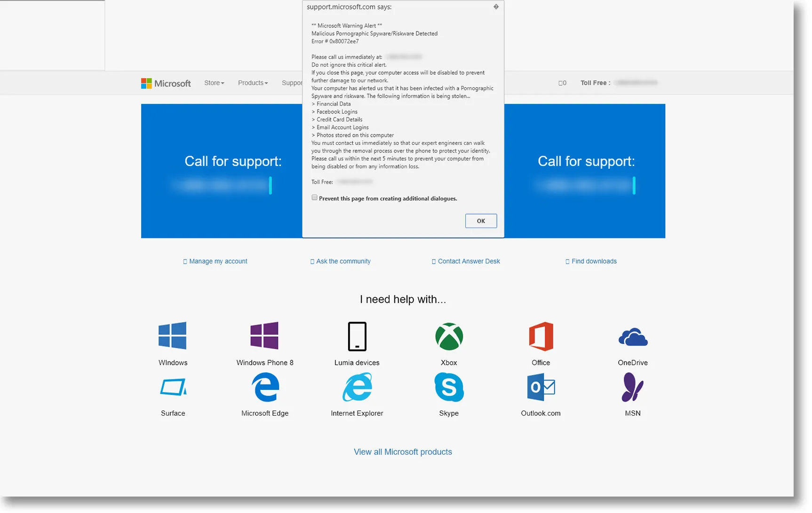The height and width of the screenshot is (513, 812).
Task: Open the Support menu
Action: pos(292,83)
